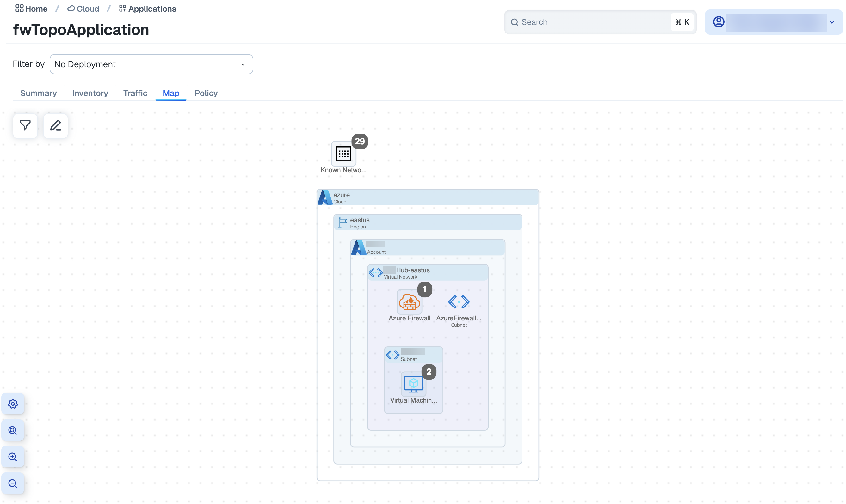Click the Azure Firewall node icon
The height and width of the screenshot is (504, 846).
coord(409,301)
